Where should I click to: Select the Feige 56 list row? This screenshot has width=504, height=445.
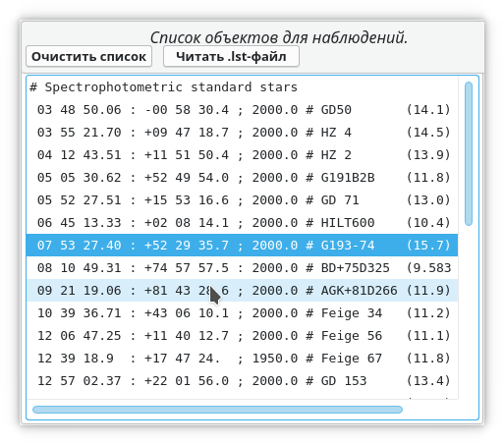point(243,336)
